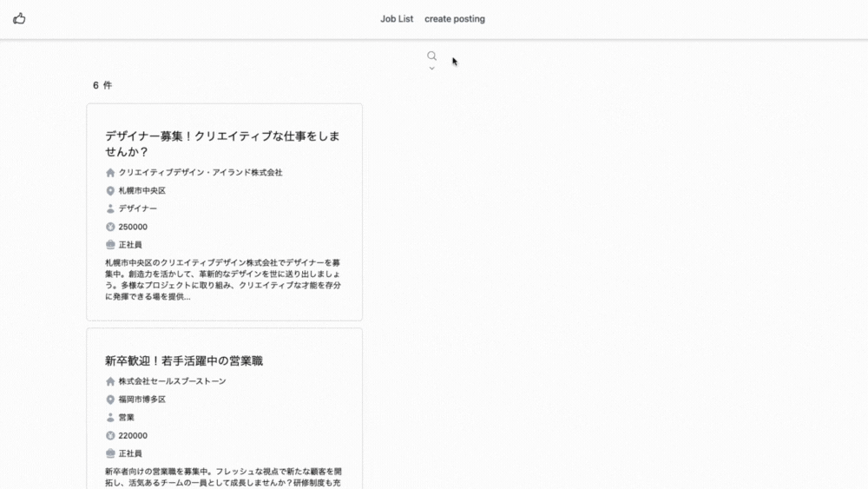Expand the search panel chevron

[431, 68]
